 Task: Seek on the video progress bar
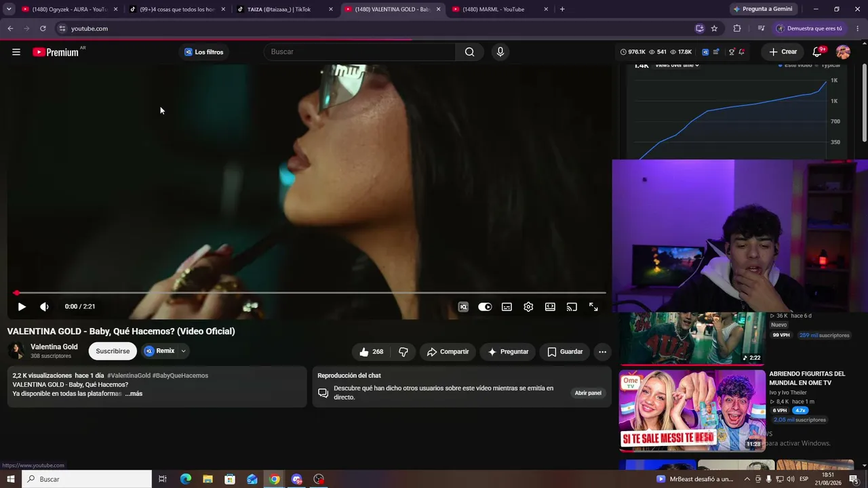click(x=310, y=293)
